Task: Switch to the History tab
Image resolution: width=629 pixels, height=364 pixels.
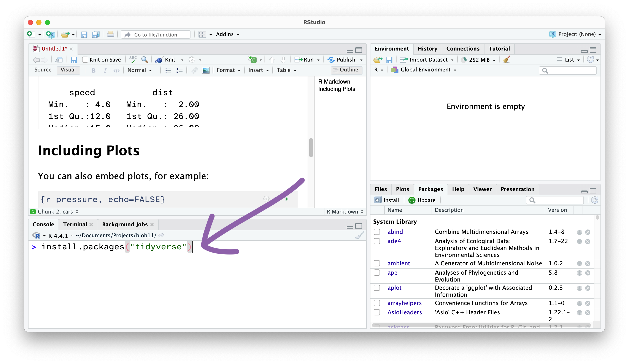Action: tap(427, 49)
